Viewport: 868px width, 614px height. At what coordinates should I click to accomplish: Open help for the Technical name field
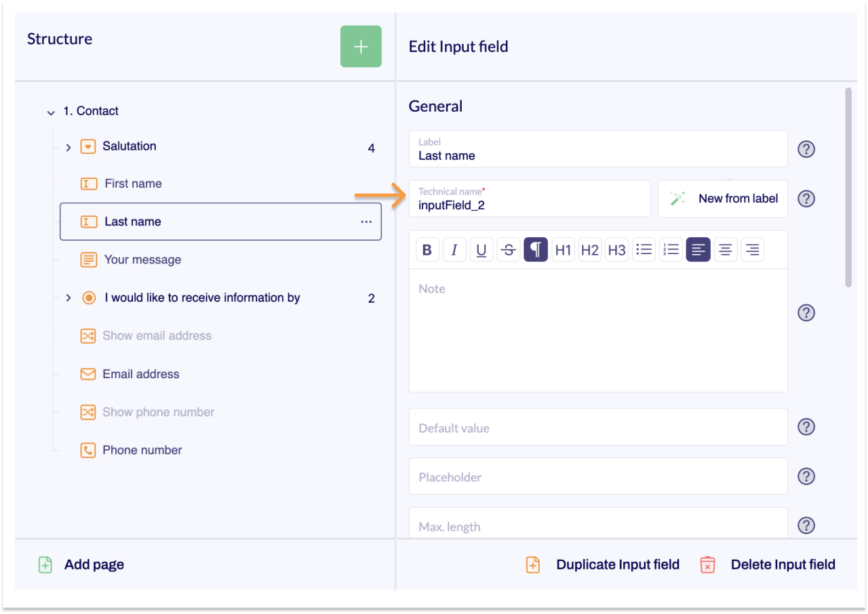(x=806, y=199)
